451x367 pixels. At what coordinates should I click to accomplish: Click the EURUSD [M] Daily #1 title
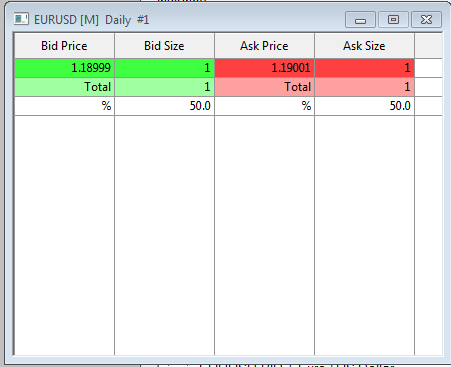click(x=91, y=20)
